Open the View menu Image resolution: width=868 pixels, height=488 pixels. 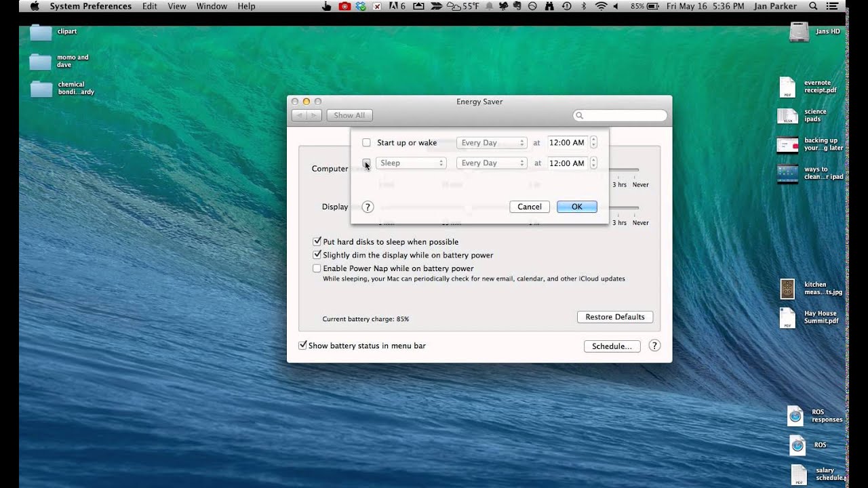point(177,6)
